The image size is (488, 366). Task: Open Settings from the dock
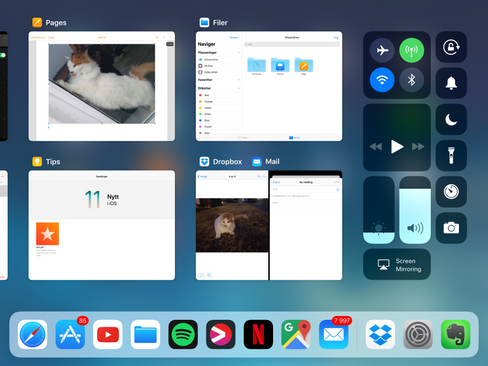pos(418,335)
